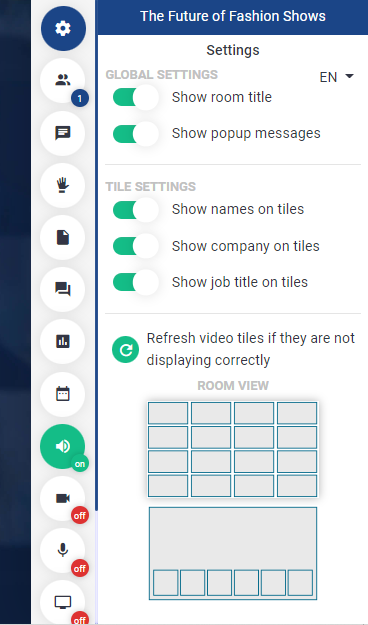This screenshot has height=625, width=368.
Task: Unmute the microphone button
Action: pos(63,550)
